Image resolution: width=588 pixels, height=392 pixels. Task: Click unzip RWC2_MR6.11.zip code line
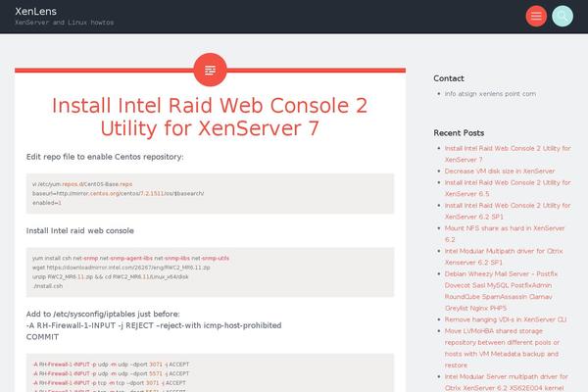click(110, 276)
